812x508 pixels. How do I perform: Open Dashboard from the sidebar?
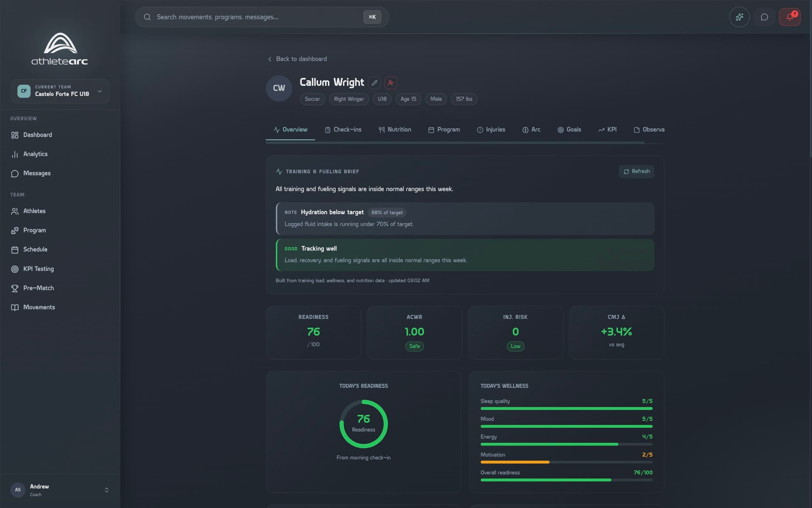(60, 135)
